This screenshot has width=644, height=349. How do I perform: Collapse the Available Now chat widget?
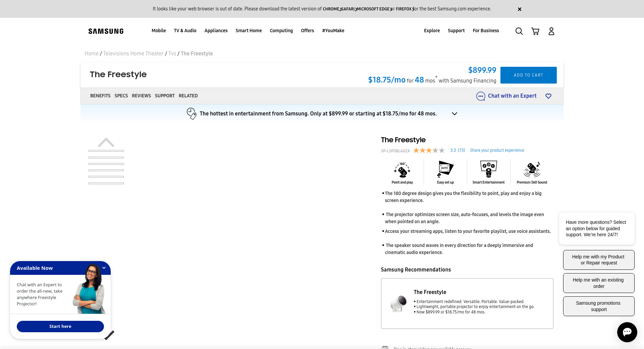point(104,268)
